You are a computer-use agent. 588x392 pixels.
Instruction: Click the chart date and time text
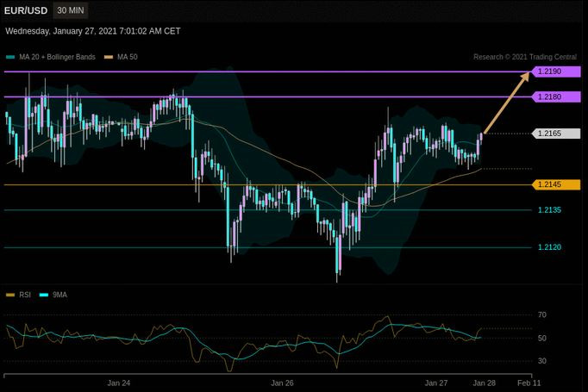pyautogui.click(x=93, y=31)
